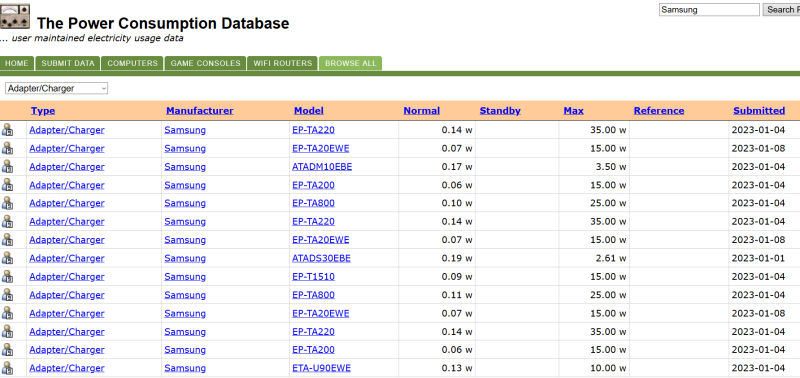Click Samsung link in ATADS30EBE row
The width and height of the screenshot is (800, 378).
(185, 258)
